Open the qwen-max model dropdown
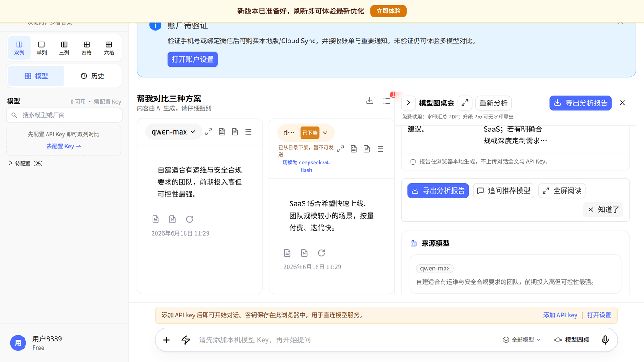Viewport: 644px width, 362px height. [x=174, y=132]
